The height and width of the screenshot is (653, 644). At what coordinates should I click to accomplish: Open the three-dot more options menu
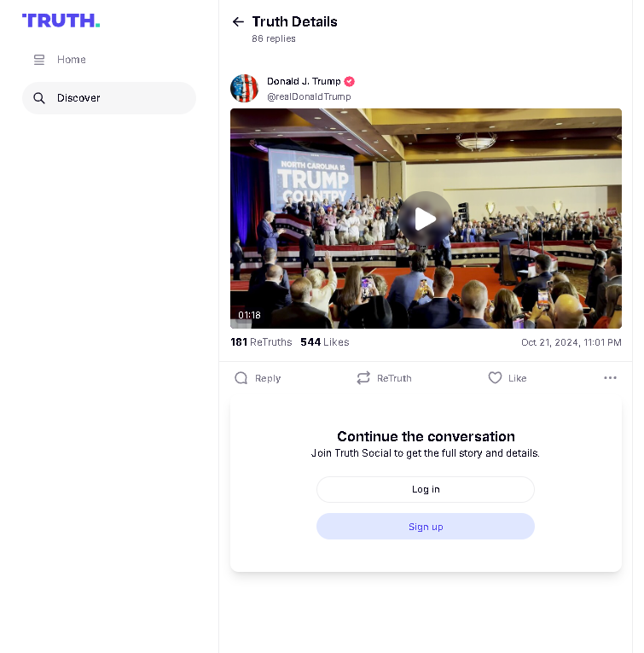tap(610, 378)
